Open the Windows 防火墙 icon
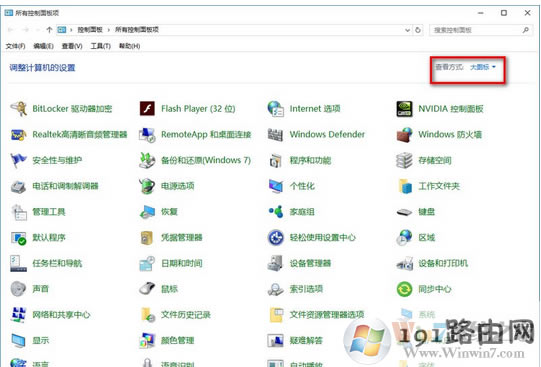Viewport: 541px width, 367px height. click(404, 135)
